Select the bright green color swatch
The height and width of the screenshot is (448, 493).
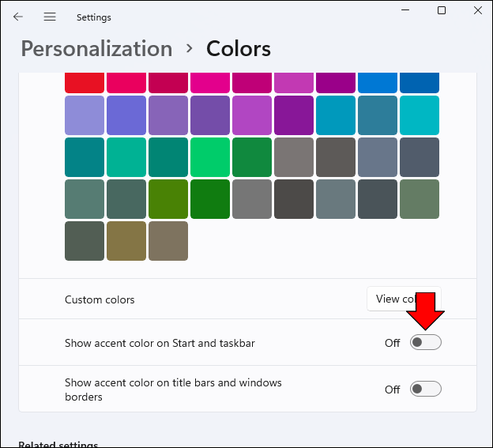(210, 156)
